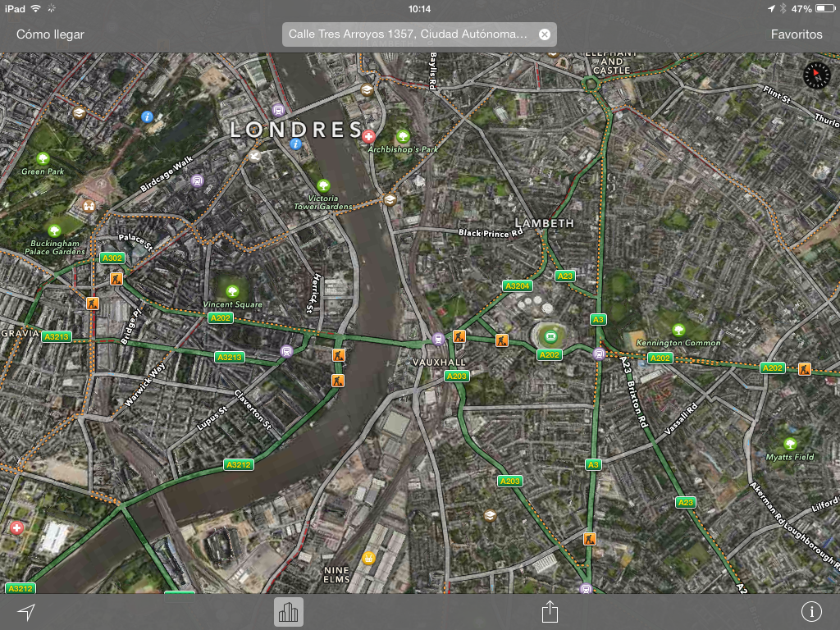840x630 pixels.
Task: Tap the Birdcage Walk street label
Action: pos(166,174)
